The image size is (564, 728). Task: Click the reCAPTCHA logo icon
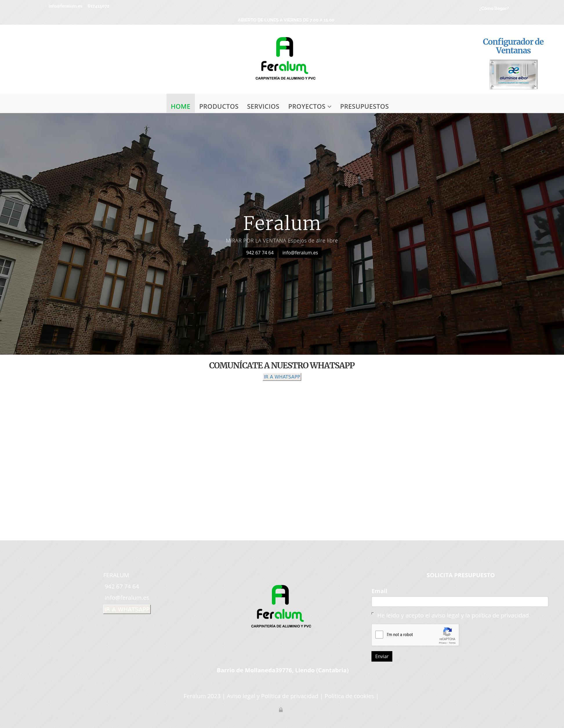point(447,631)
